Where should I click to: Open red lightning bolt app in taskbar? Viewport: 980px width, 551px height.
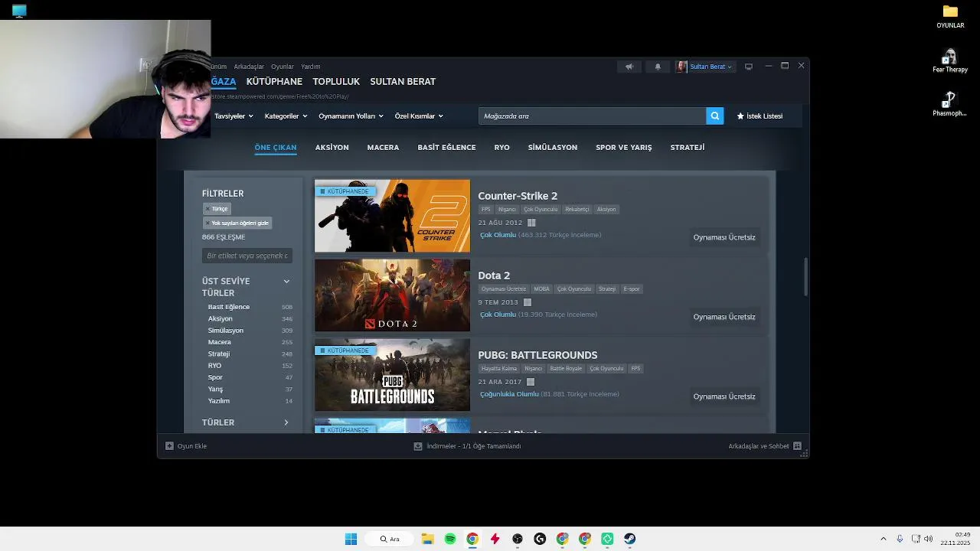pyautogui.click(x=495, y=539)
